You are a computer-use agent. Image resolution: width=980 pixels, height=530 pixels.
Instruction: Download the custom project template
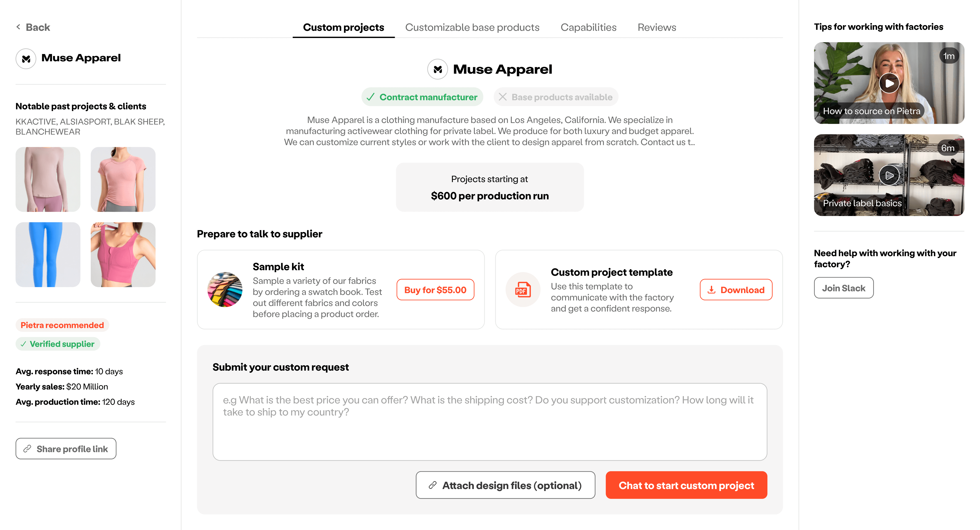(736, 290)
